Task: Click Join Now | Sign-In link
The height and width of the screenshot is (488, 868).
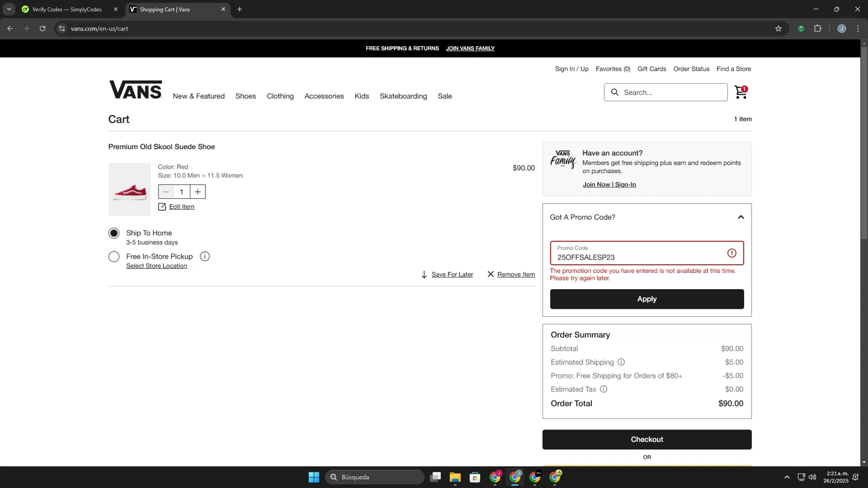Action: (x=609, y=184)
